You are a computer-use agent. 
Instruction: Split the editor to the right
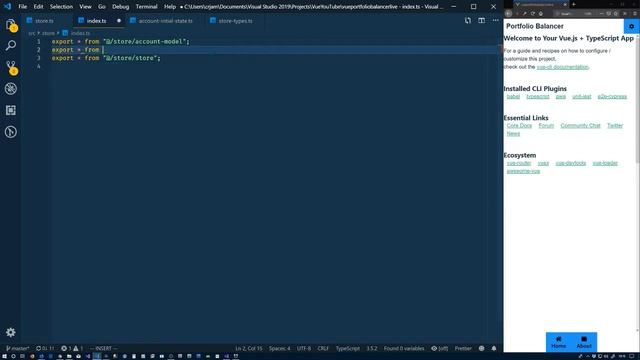coord(482,20)
